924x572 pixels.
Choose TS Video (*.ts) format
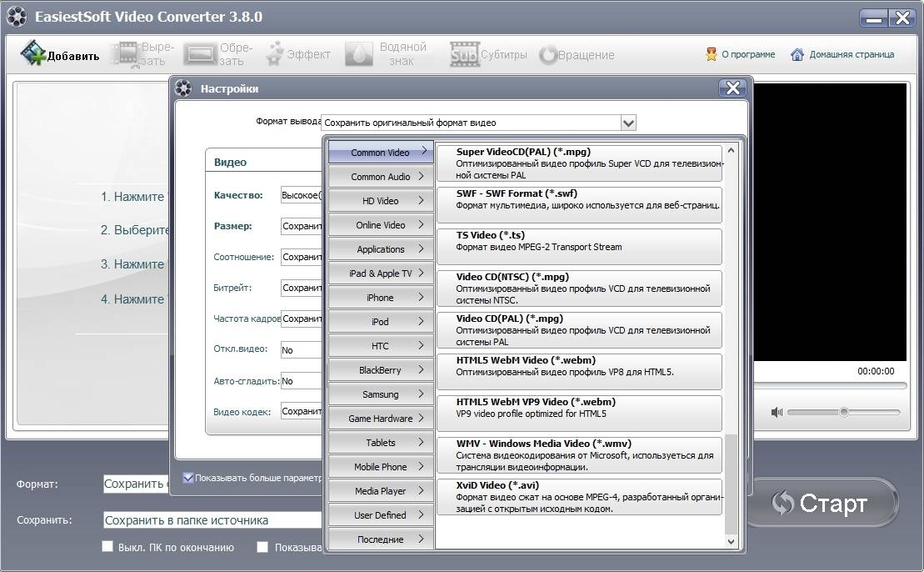(579, 247)
